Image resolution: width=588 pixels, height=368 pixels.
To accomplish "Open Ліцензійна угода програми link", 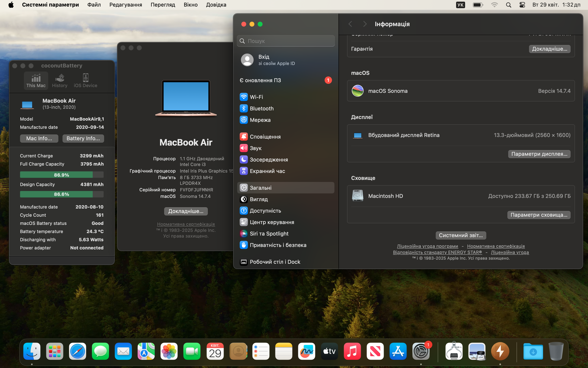I will pos(427,246).
